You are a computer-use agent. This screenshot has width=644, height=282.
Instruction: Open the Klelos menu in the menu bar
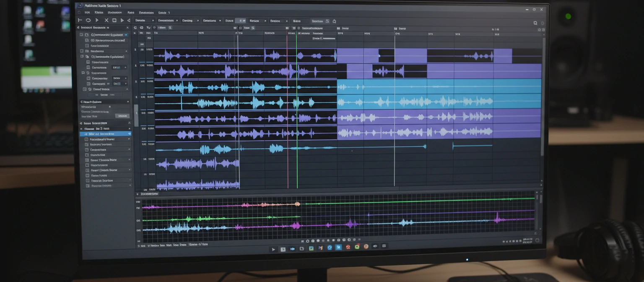(x=99, y=12)
